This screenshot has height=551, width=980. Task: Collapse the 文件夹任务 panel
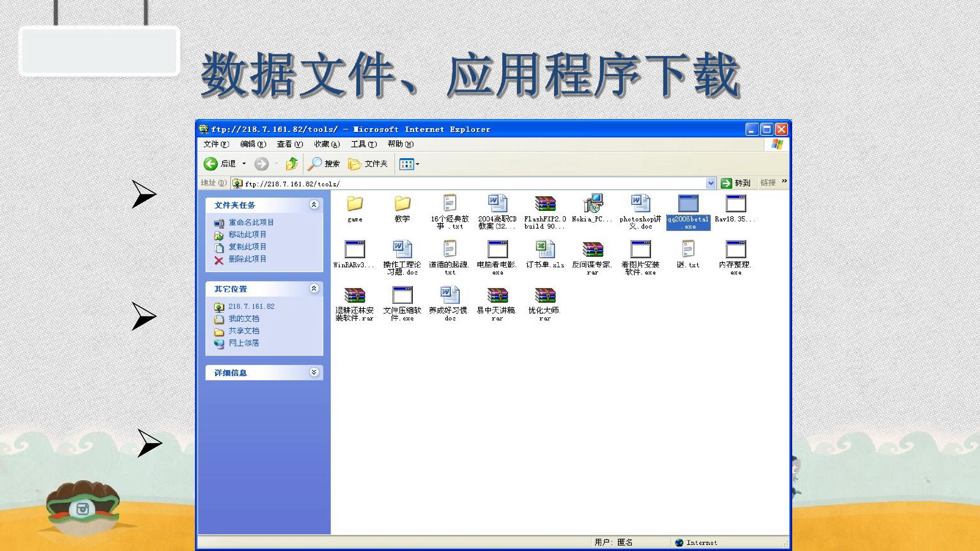314,205
